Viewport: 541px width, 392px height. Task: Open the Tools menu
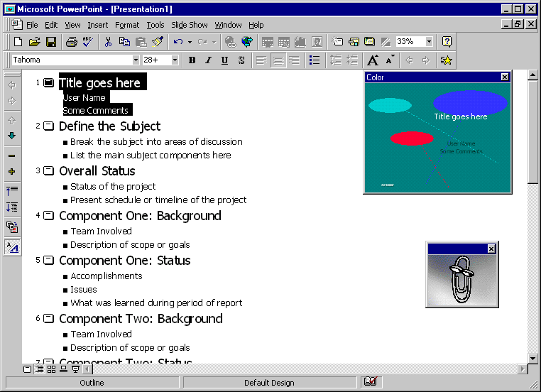pos(155,25)
